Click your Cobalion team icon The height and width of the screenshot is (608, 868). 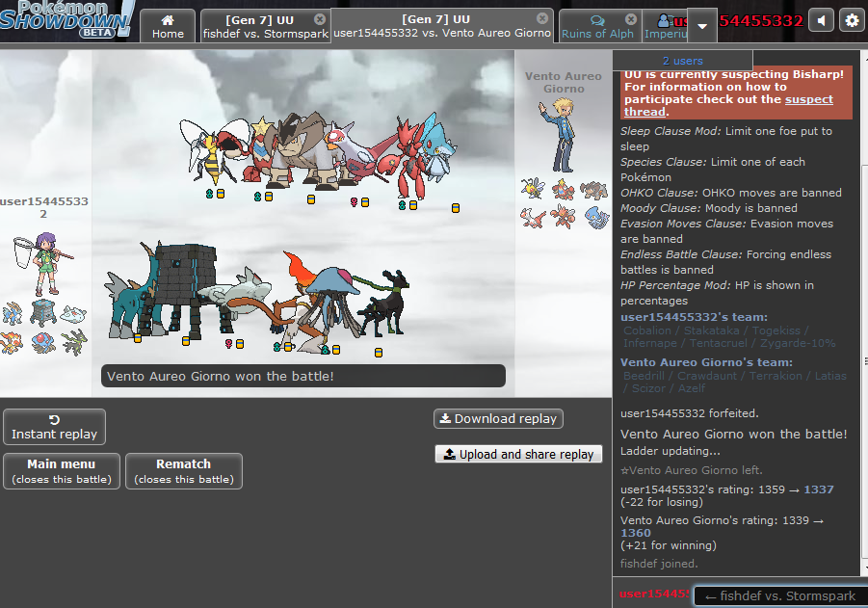coord(13,313)
